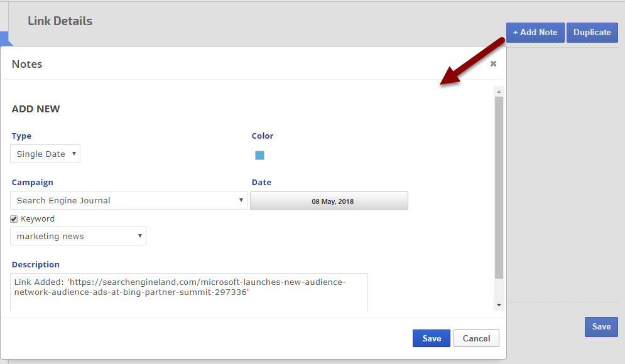Click the + Add Note button
The width and height of the screenshot is (625, 364).
pos(535,33)
